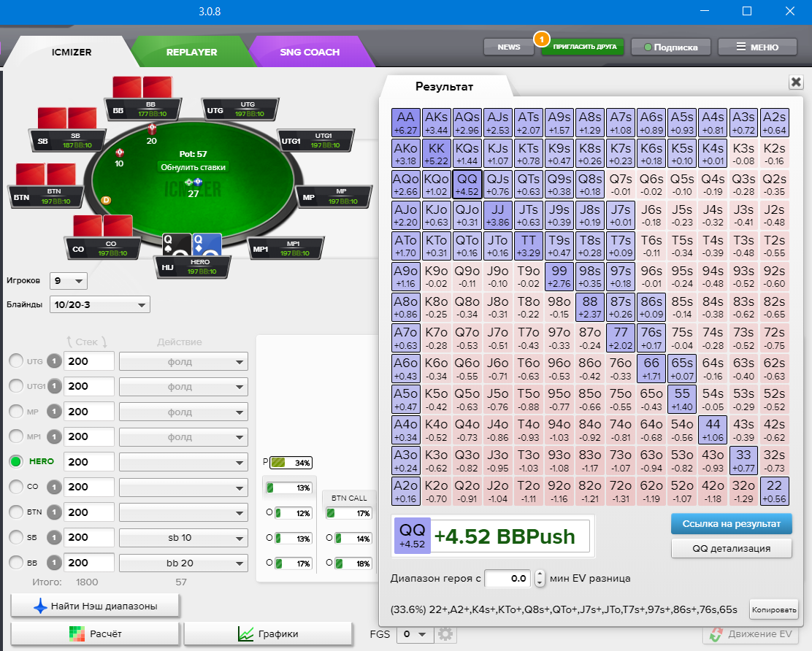This screenshot has height=651, width=812.
Task: Click the stack circle icon in the SB row
Action: tap(54, 537)
